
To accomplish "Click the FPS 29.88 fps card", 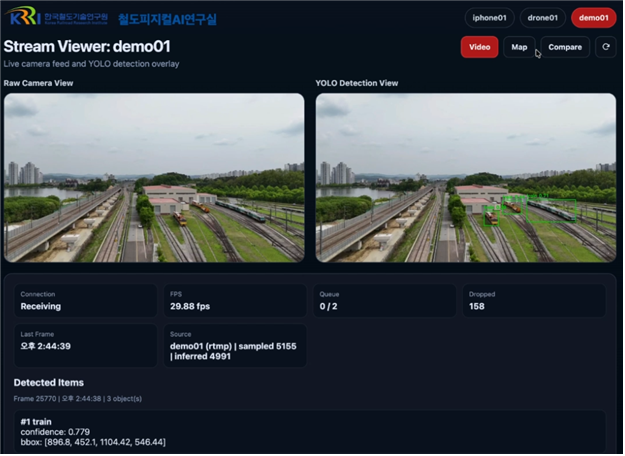I will [x=236, y=301].
